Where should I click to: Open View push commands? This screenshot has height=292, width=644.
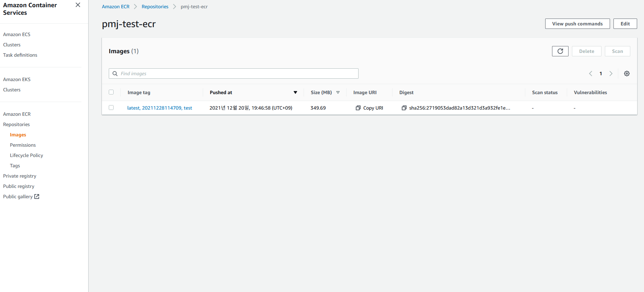(577, 24)
